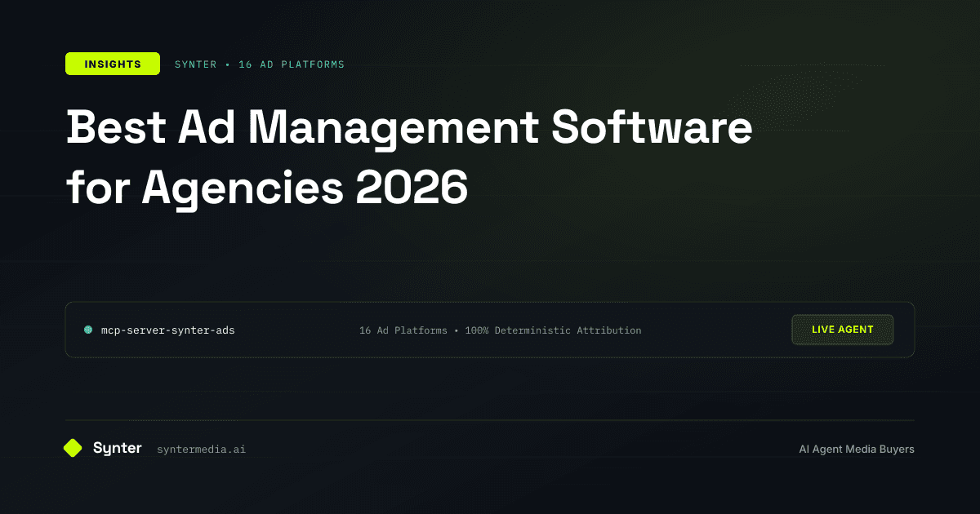Click the "Best Ad Management Software" headline
This screenshot has width=980, height=514.
[408, 127]
